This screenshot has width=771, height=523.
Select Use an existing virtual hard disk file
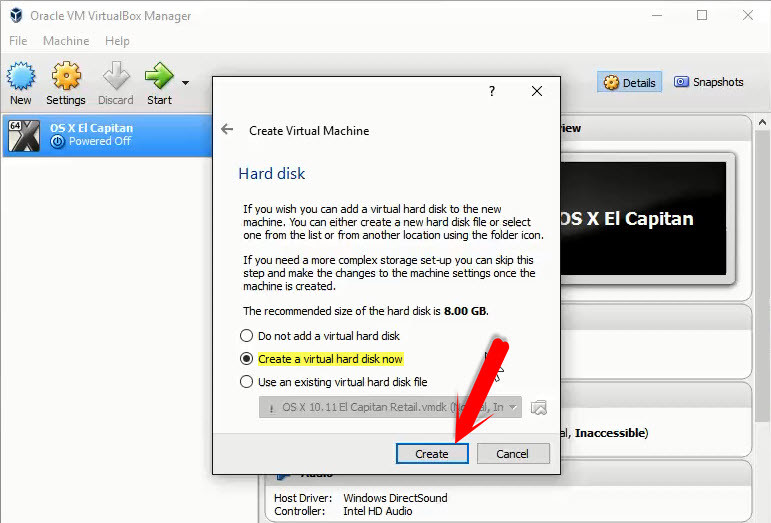click(333, 382)
